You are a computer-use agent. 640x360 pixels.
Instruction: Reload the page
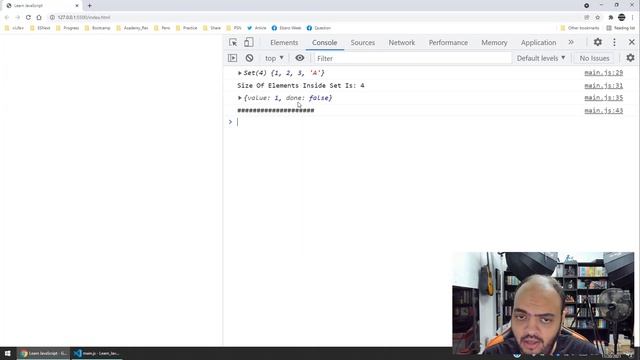click(x=28, y=17)
